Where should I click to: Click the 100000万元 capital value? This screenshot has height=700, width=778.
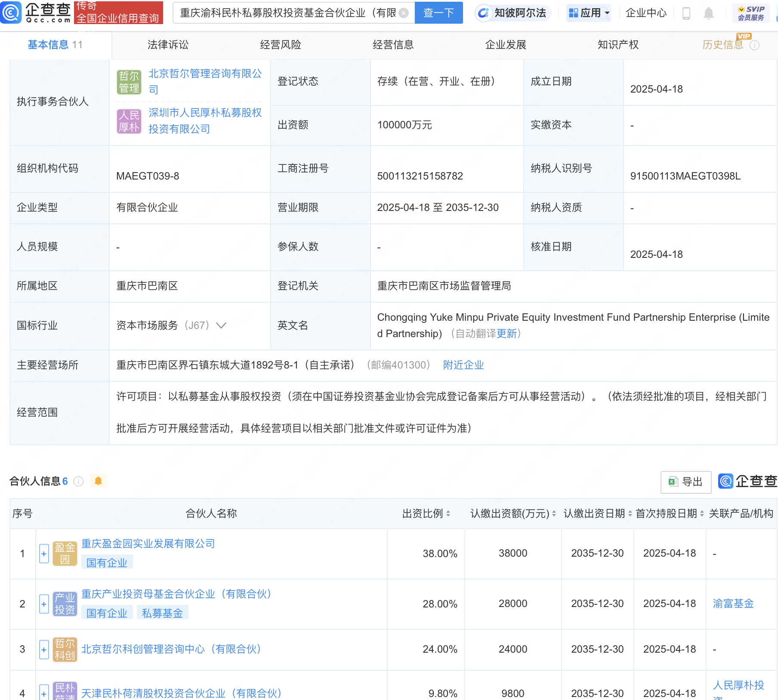tap(404, 125)
